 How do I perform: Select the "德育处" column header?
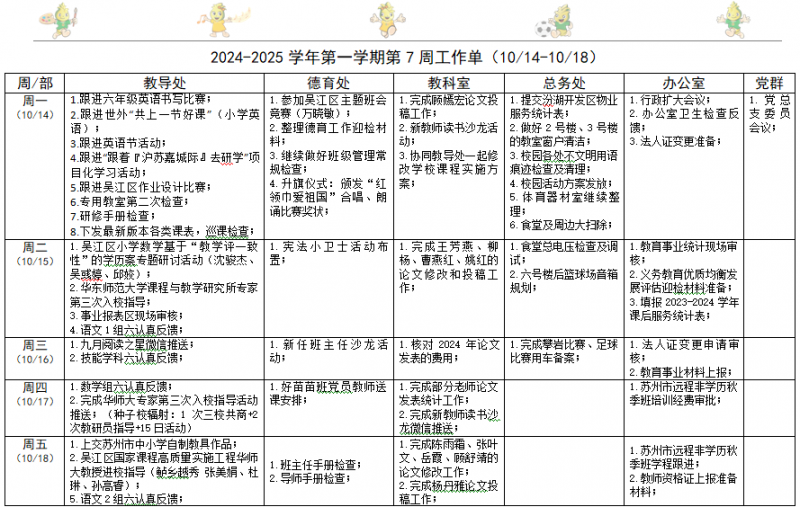329,83
